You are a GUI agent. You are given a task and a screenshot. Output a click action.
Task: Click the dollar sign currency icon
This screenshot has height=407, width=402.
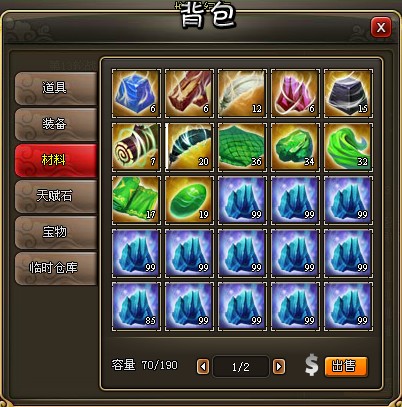[312, 366]
